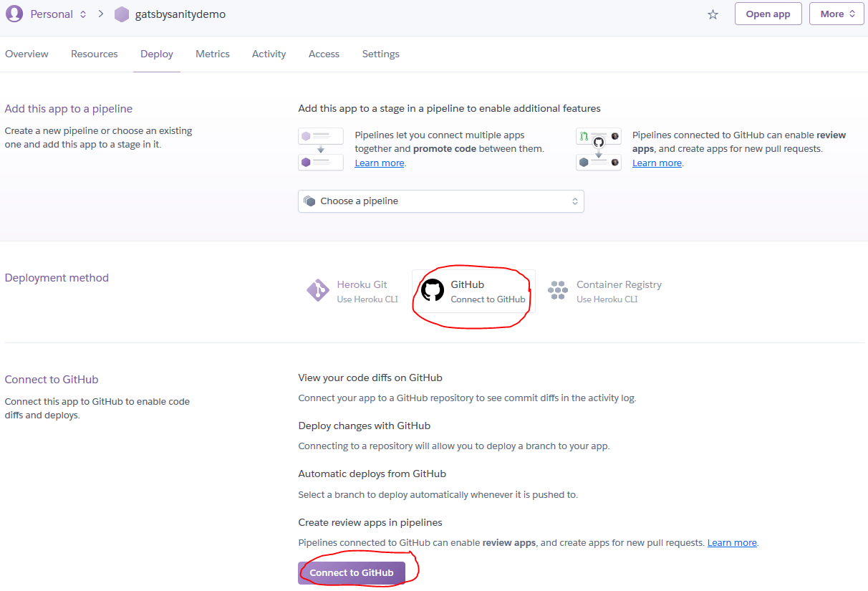Click the user avatar icon beside Personal
Screen dimensions: 868x591
click(14, 14)
